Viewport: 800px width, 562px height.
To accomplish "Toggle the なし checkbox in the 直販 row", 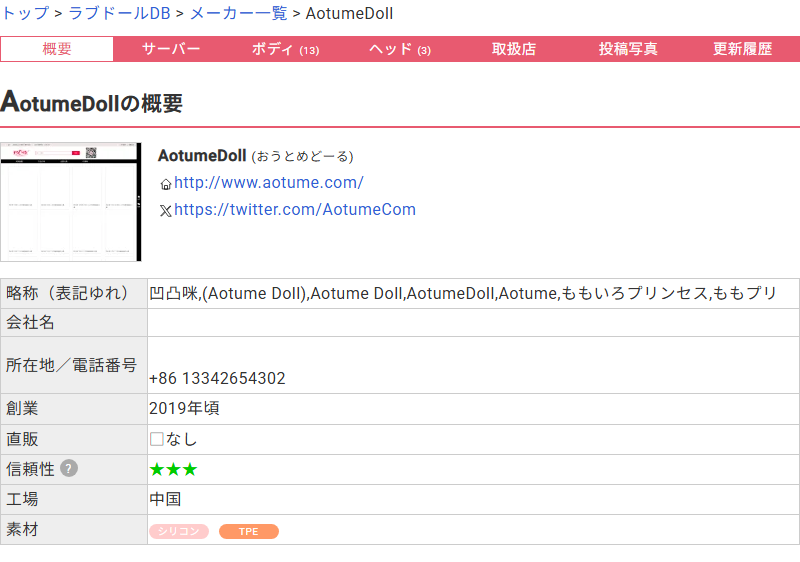I will 157,439.
